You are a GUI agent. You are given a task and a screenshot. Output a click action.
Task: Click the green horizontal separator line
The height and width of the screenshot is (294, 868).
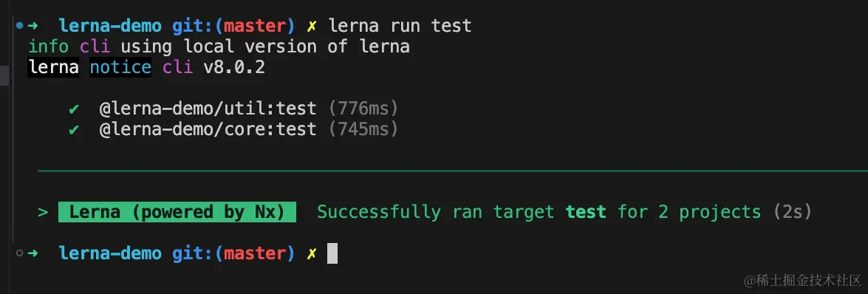[x=452, y=171]
